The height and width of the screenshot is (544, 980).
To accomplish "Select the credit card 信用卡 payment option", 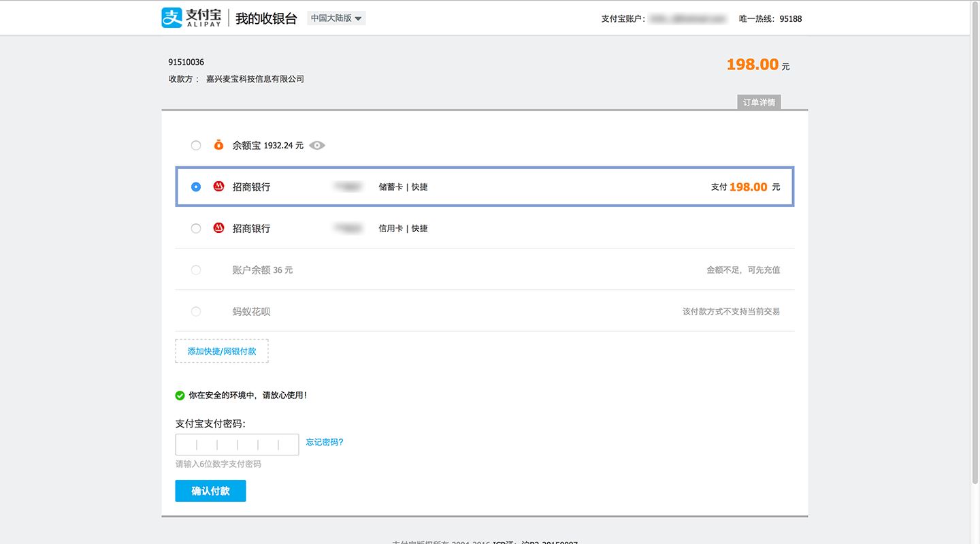I will pos(196,228).
